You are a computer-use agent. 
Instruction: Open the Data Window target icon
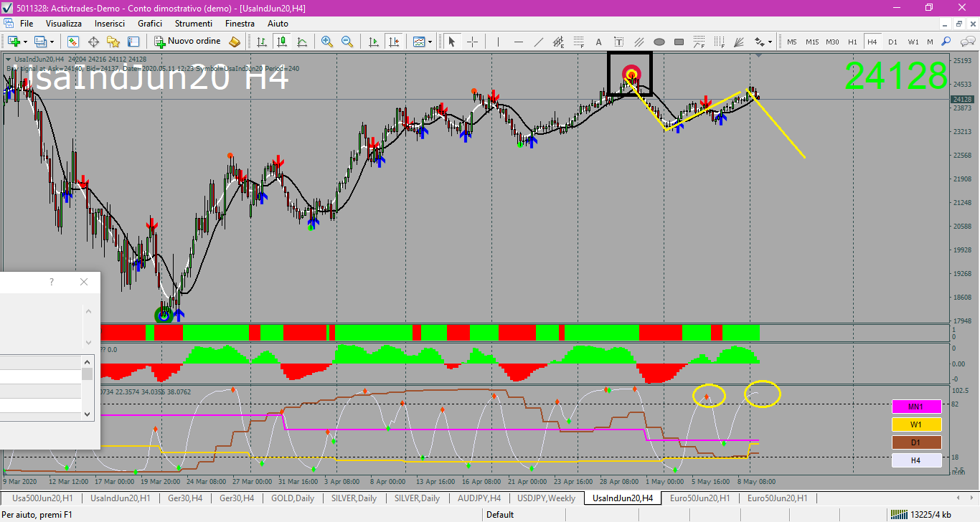point(93,42)
